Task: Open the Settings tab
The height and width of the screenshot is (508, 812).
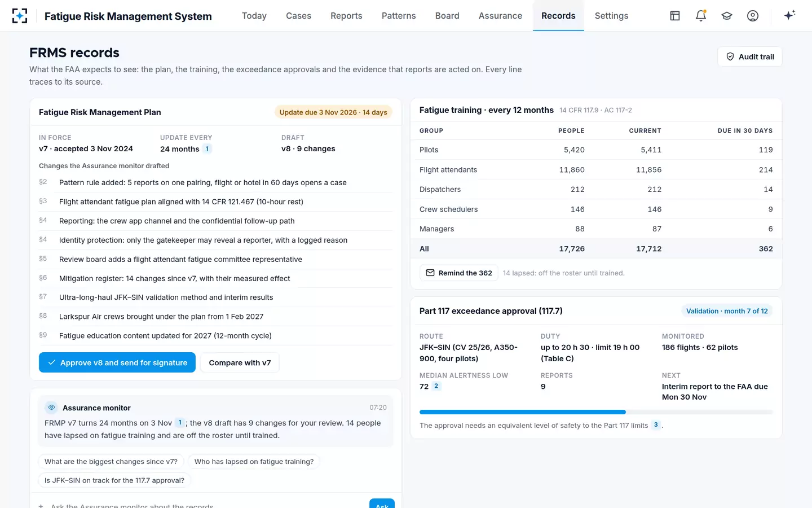Action: (x=611, y=16)
